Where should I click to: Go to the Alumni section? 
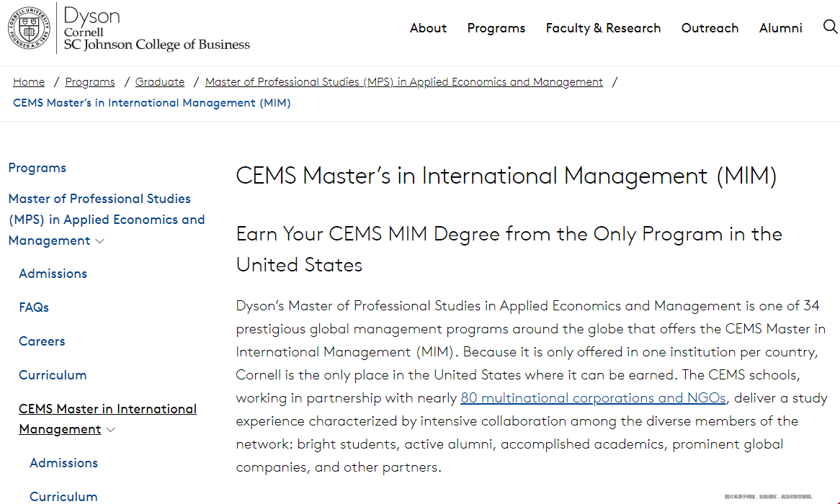point(780,28)
